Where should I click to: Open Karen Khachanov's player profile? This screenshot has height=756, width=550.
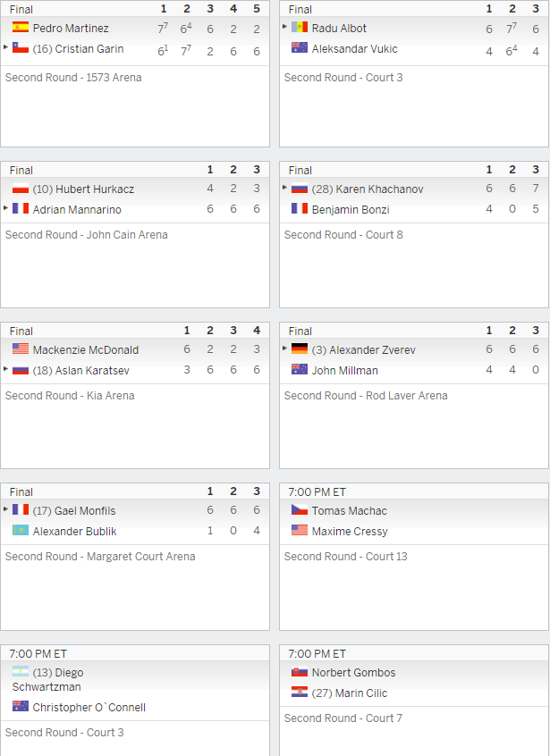[380, 189]
